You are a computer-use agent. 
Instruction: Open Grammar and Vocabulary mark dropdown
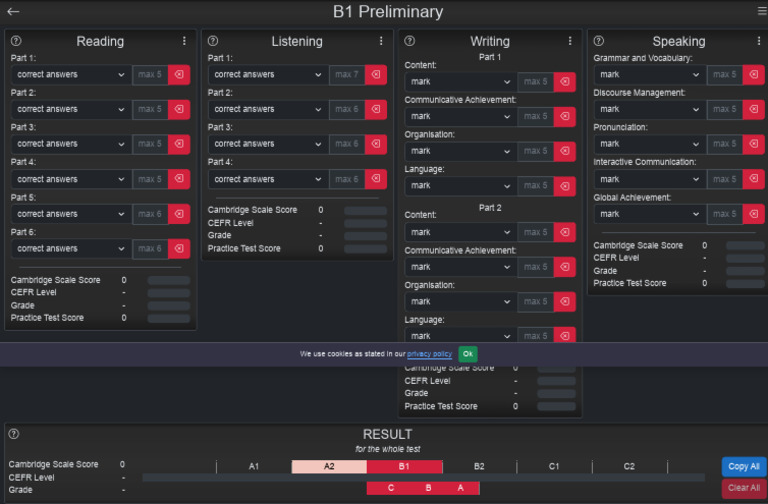(648, 74)
